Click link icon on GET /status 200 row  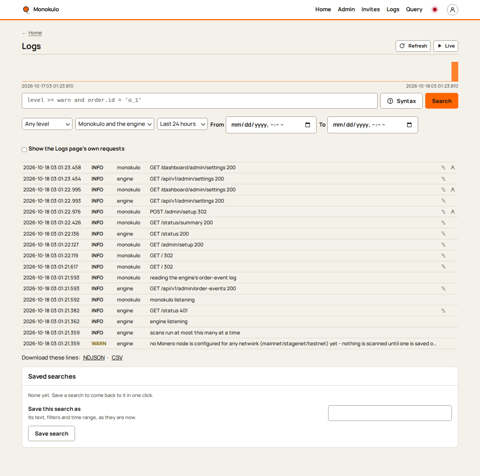pos(443,234)
